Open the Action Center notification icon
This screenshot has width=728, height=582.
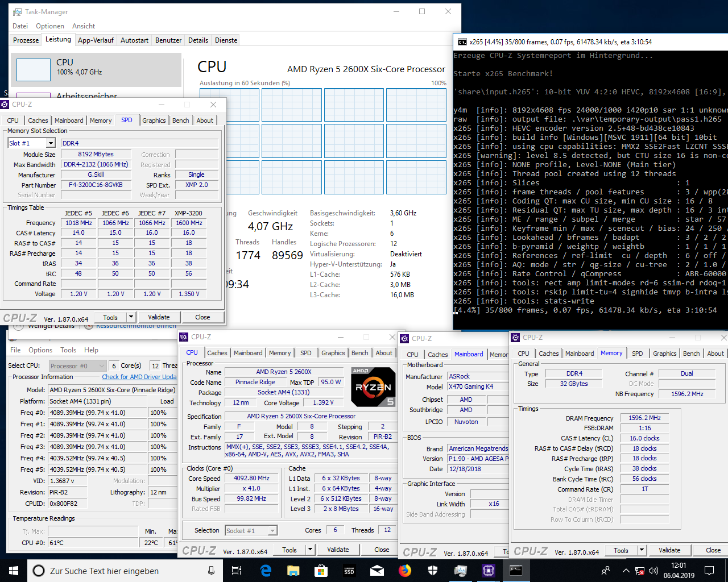[709, 571]
